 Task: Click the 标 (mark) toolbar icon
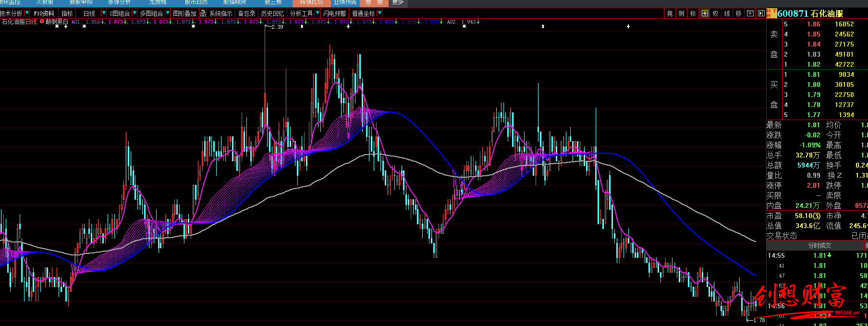[693, 13]
